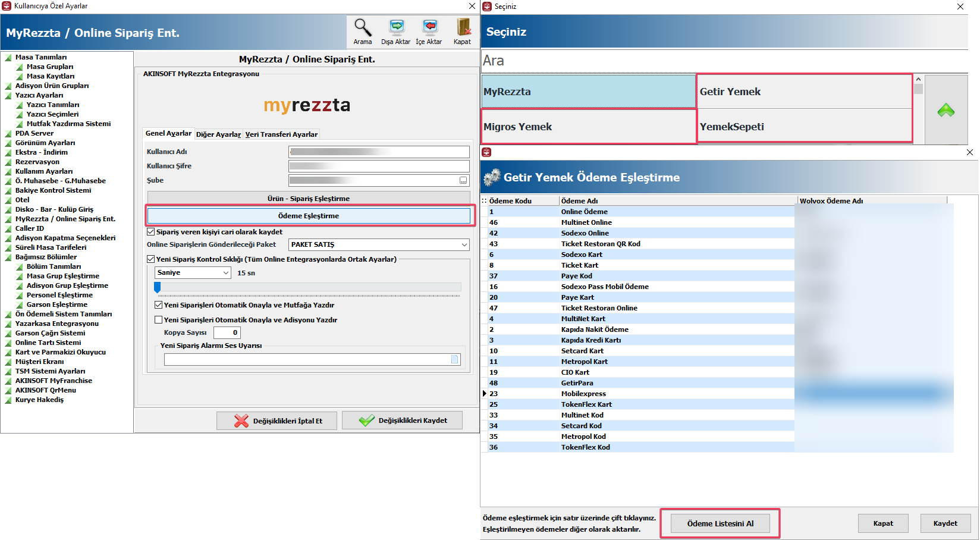Open the PAKET SATIŞ package dropdown
Viewport: 980px width, 540px height.
pyautogui.click(x=379, y=244)
